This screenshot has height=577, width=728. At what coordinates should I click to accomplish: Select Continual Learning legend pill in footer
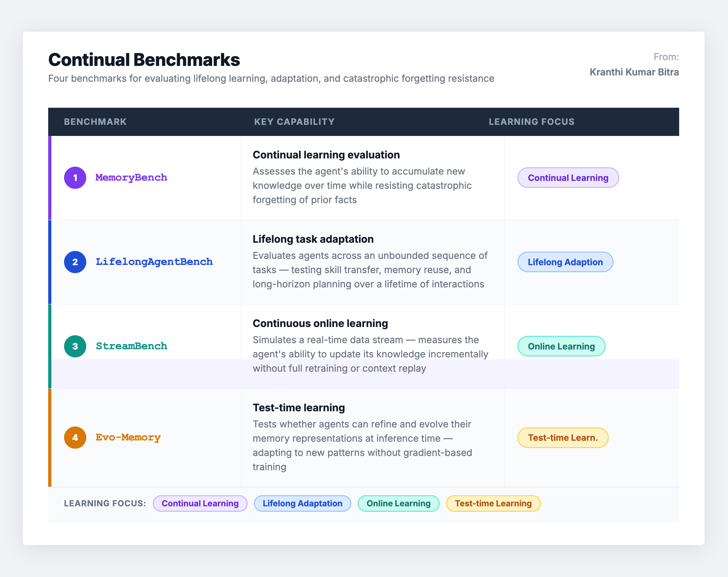[200, 503]
